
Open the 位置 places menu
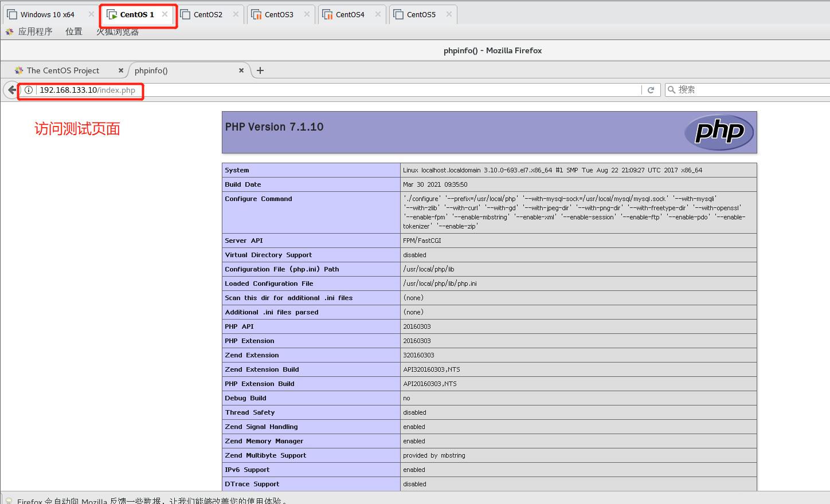tap(73, 31)
